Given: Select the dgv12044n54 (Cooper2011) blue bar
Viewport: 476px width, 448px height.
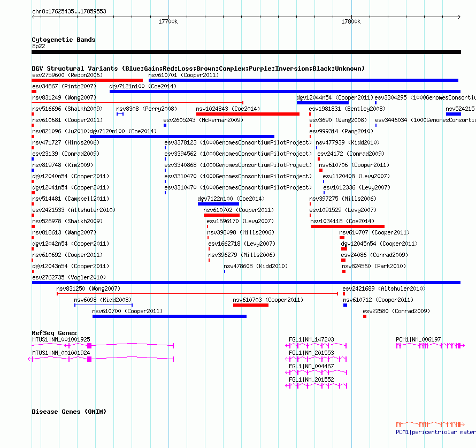Looking at the screenshot, I should 323,103.
